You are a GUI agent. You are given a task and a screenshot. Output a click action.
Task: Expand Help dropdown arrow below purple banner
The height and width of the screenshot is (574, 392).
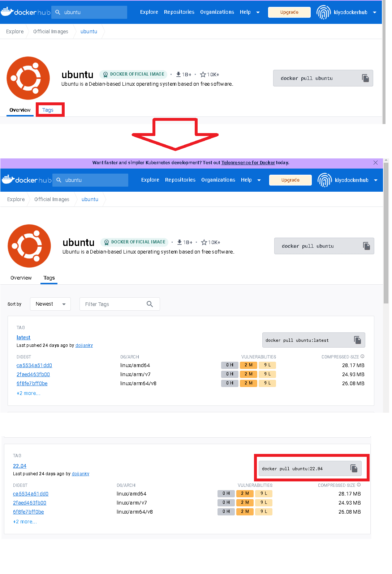259,180
